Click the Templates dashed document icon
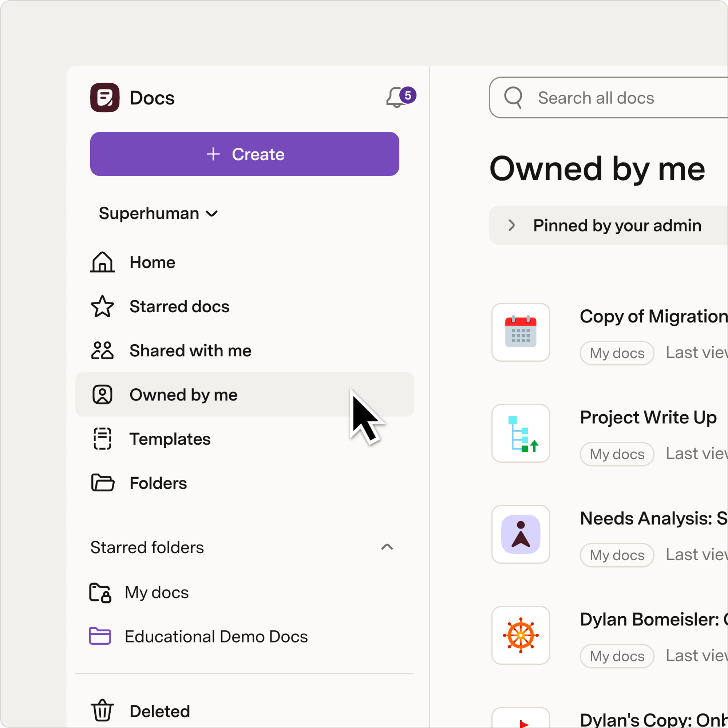This screenshot has height=728, width=728. point(103,439)
